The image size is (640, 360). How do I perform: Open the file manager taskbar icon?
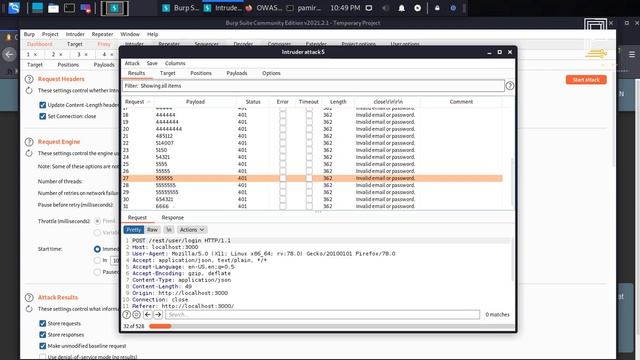53,8
